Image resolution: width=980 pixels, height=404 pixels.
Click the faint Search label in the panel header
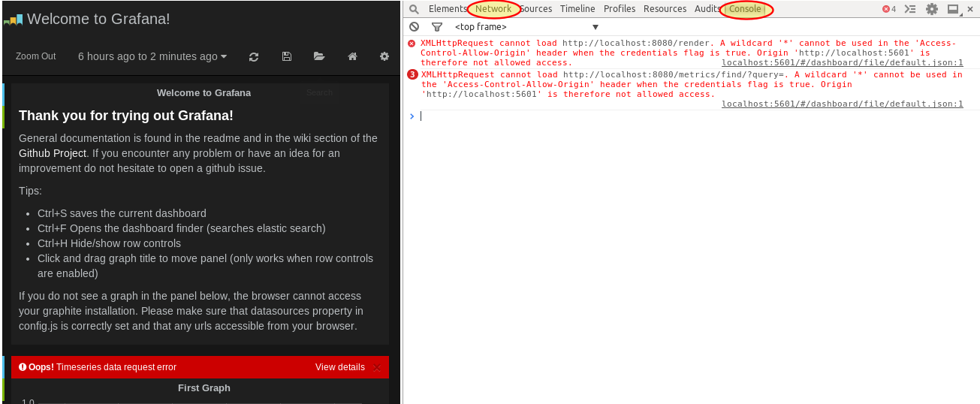coord(320,93)
